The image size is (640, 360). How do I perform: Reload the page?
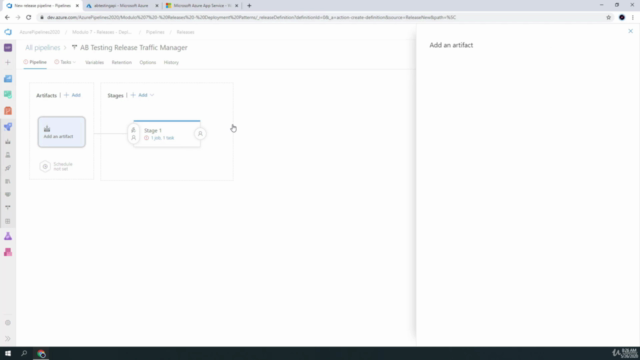click(29, 17)
